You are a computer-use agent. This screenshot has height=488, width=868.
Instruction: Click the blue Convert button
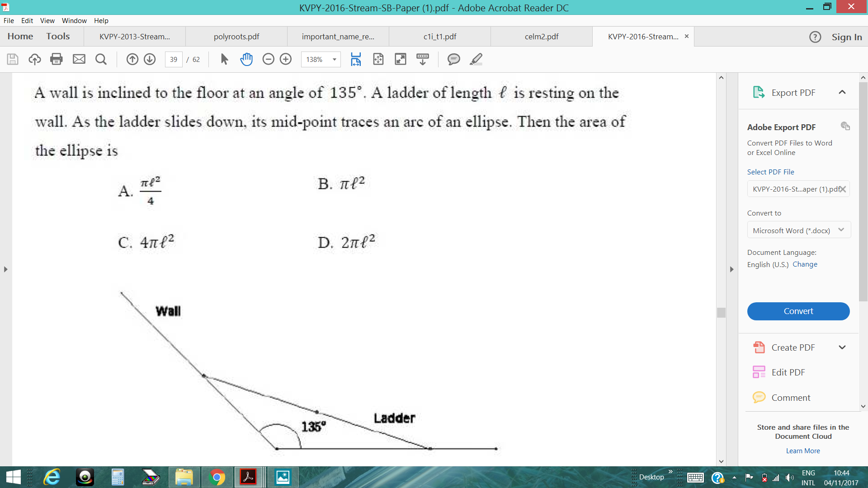coord(798,311)
